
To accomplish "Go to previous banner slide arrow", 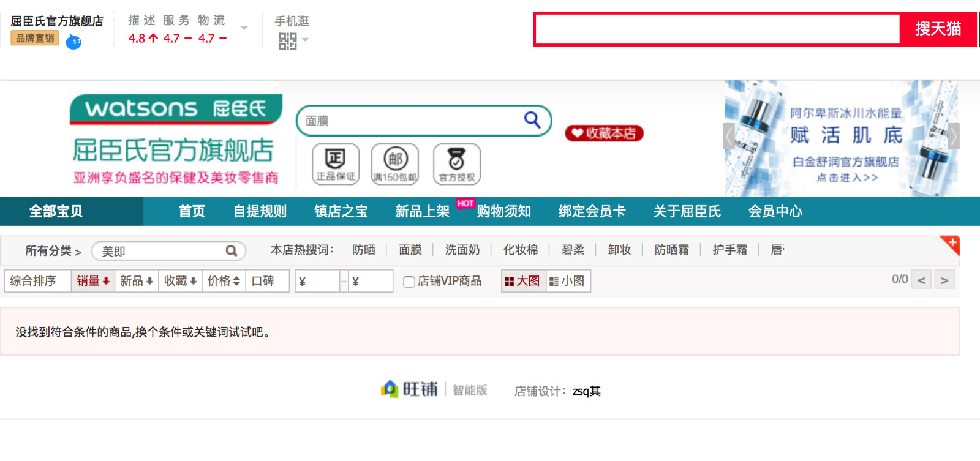I will click(x=729, y=136).
